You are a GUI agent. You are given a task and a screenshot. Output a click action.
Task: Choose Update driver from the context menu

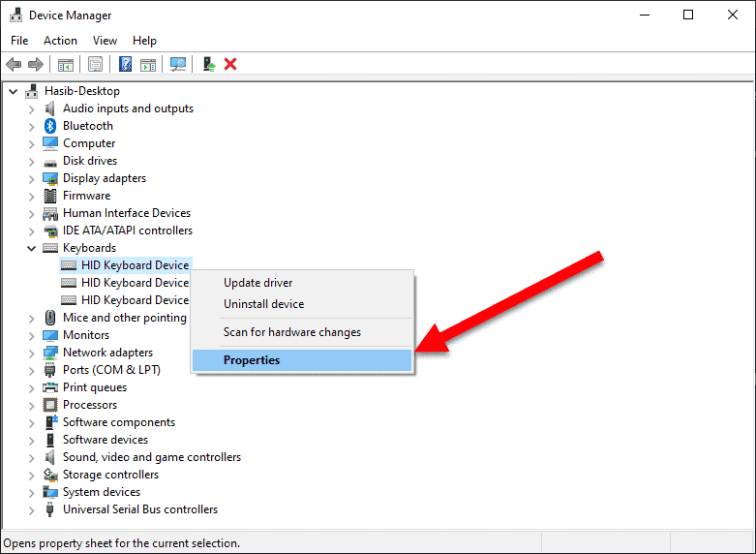click(302, 283)
